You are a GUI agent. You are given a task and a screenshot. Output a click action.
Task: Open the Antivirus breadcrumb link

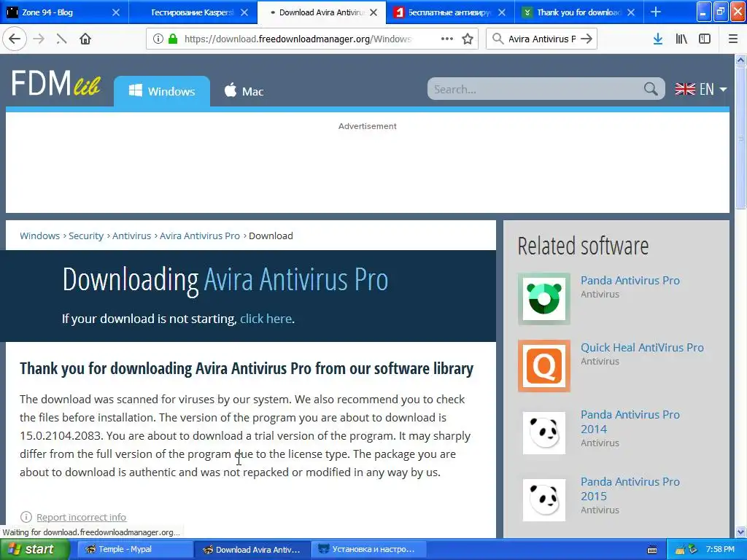coord(131,236)
